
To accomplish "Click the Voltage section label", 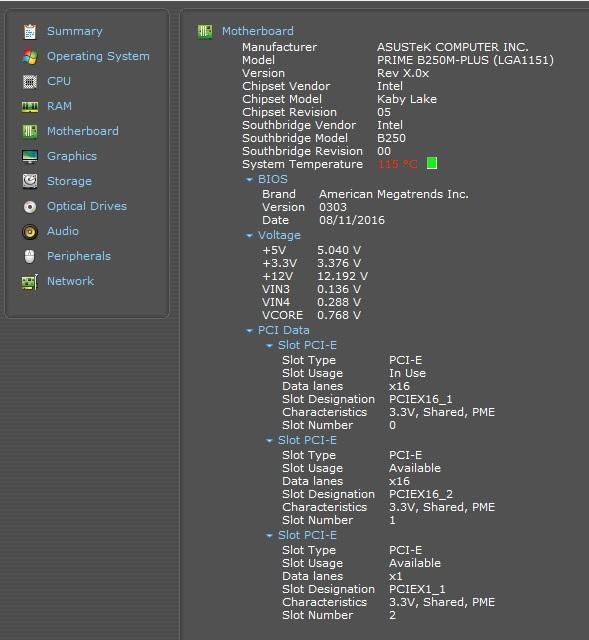I will pyautogui.click(x=279, y=235).
